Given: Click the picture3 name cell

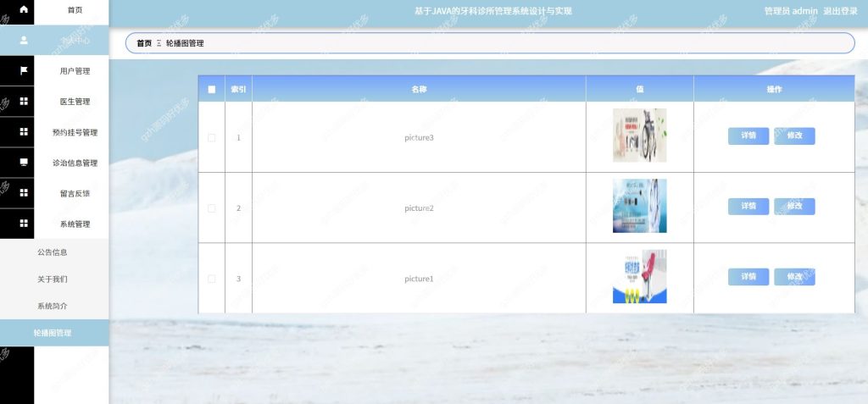Looking at the screenshot, I should coord(419,137).
